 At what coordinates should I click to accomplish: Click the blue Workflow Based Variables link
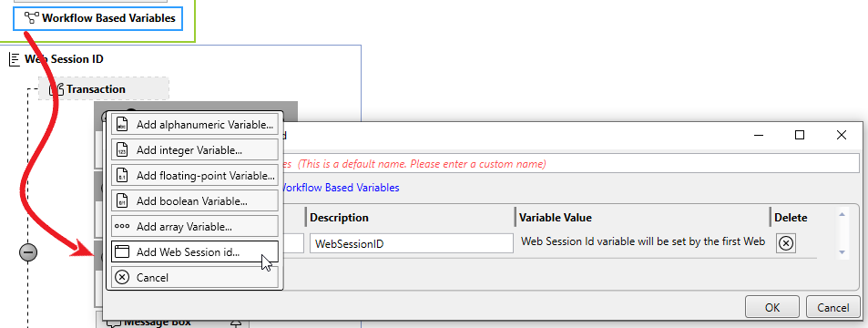341,188
